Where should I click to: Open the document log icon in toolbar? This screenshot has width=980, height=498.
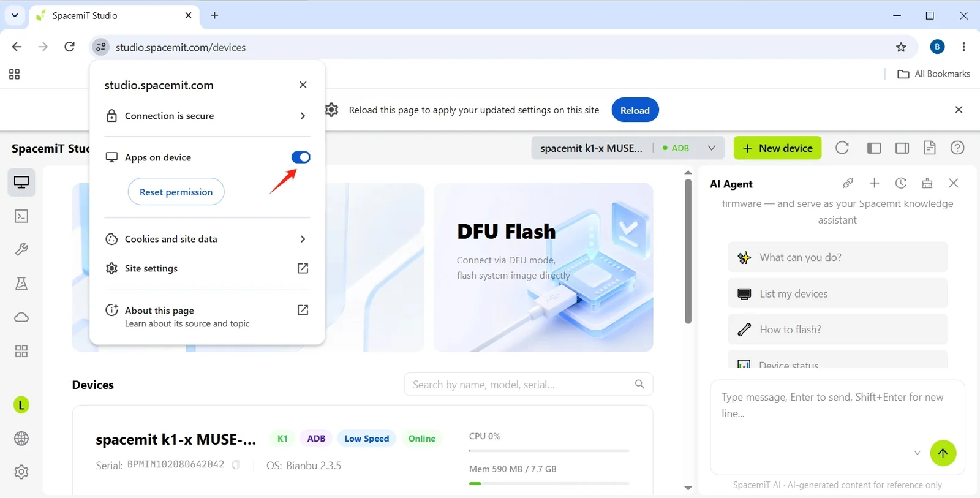pos(930,148)
